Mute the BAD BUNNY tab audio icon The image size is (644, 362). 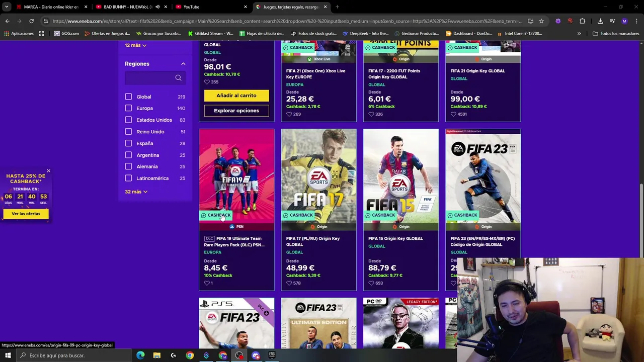pos(157,7)
